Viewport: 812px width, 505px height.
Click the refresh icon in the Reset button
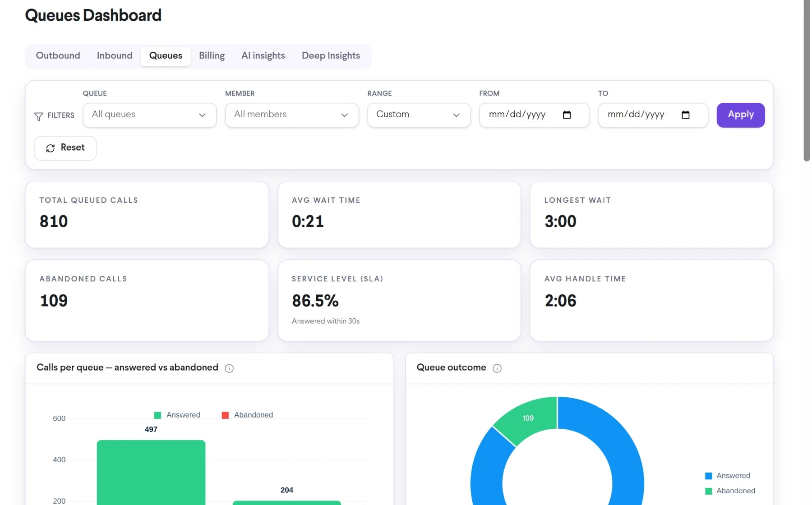pyautogui.click(x=51, y=148)
